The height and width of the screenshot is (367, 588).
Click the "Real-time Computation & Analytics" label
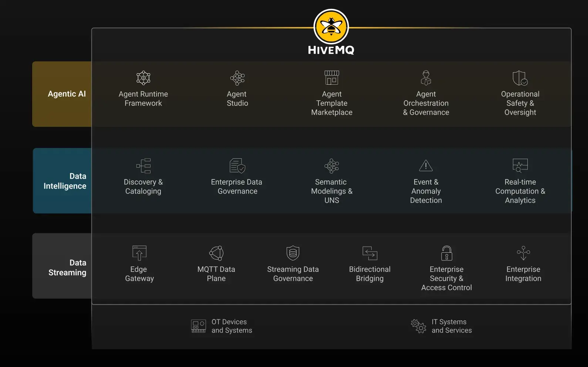[520, 191]
